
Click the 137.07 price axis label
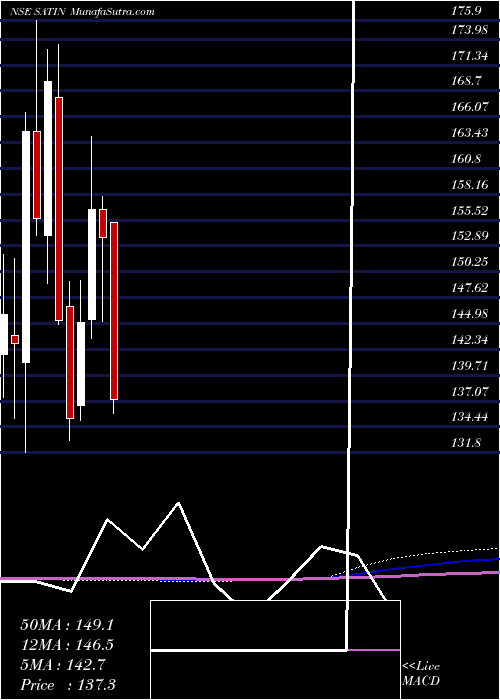(470, 392)
